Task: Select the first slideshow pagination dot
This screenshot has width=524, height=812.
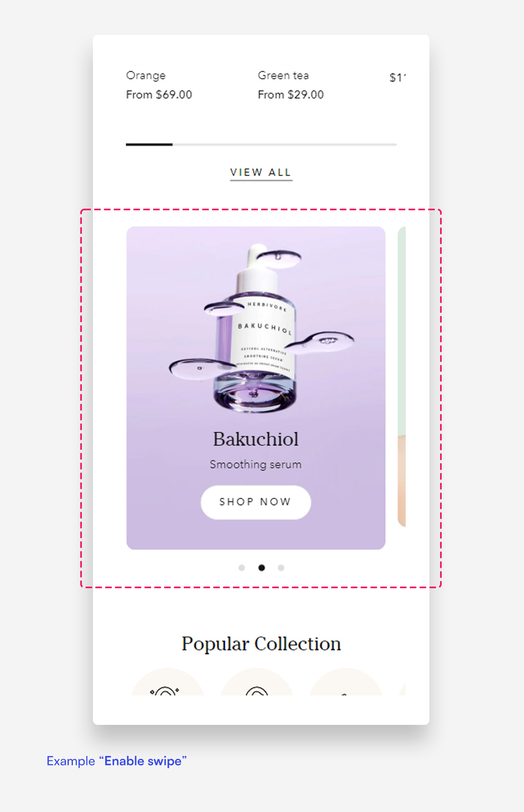Action: (x=242, y=567)
